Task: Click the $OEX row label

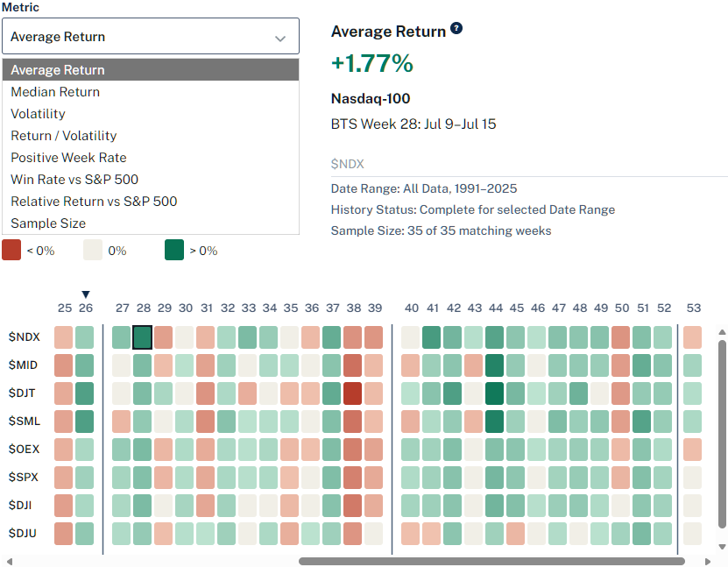Action: point(25,450)
